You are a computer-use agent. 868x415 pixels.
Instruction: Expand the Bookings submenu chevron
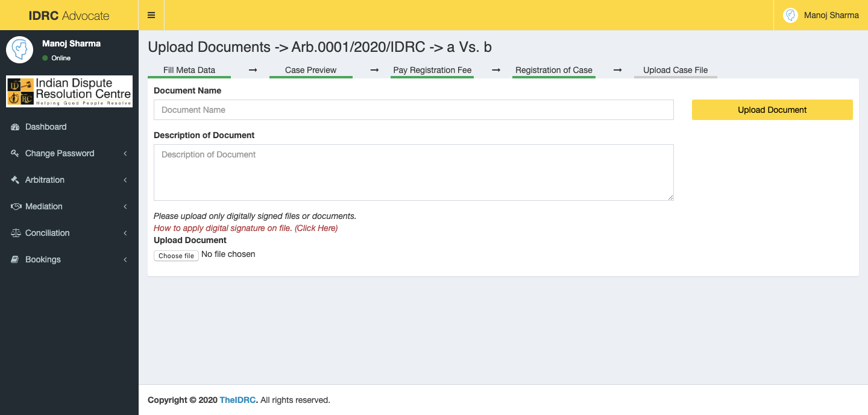(x=125, y=260)
